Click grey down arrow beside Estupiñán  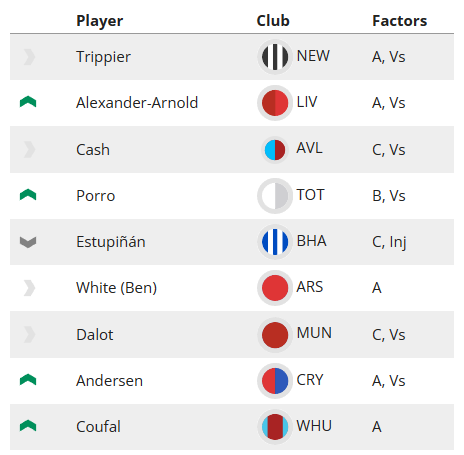tap(28, 242)
